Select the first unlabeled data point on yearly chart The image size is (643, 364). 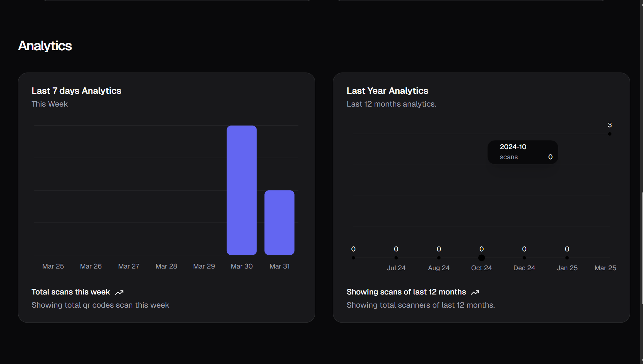click(353, 258)
